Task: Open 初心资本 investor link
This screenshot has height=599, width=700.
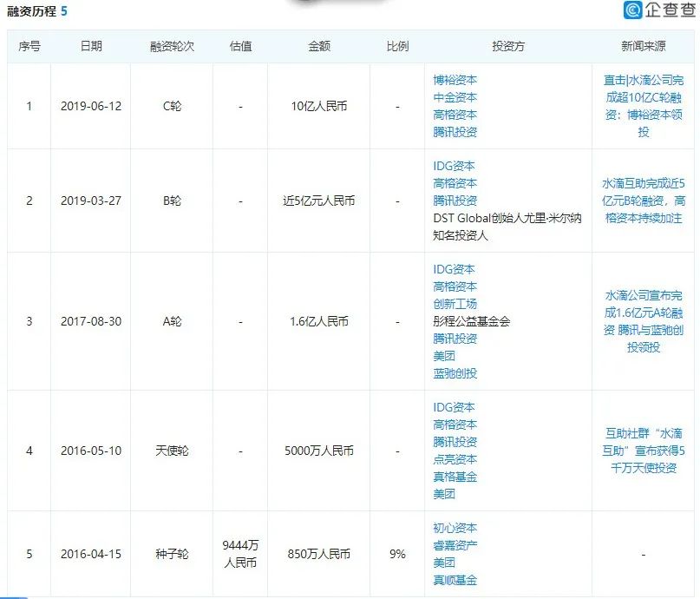Action: pyautogui.click(x=455, y=528)
